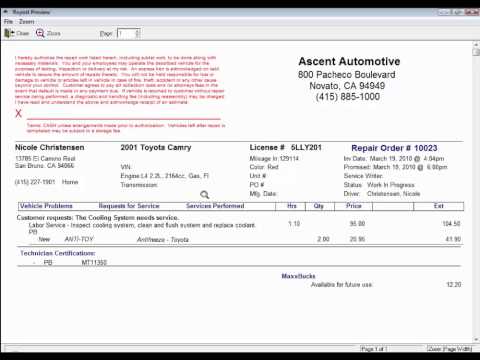Click the window icon in the title bar
The width and height of the screenshot is (480, 360).
pyautogui.click(x=6, y=12)
